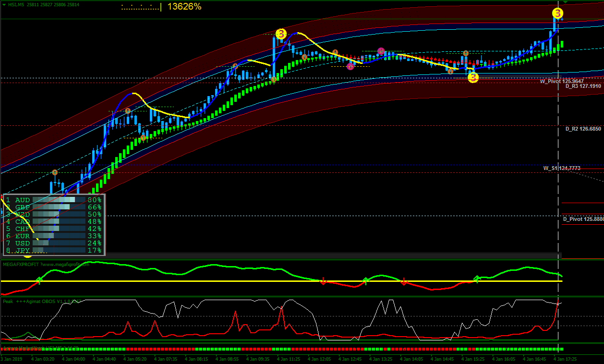Click the 4 Jan 09:35 time label
The height and width of the screenshot is (364, 604).
point(258,359)
